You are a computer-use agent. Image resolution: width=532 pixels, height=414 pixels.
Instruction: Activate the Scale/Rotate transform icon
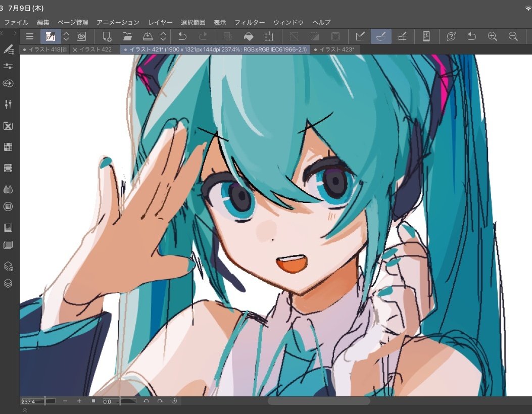[269, 36]
